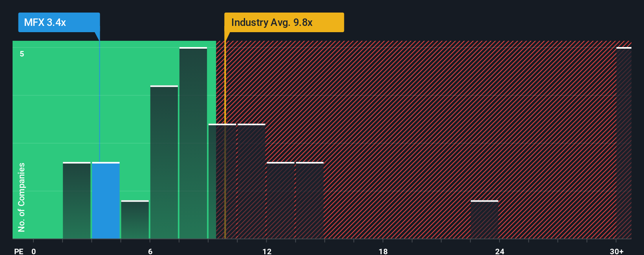
Task: Click the orange industry average vertical line
Action: (x=225, y=140)
